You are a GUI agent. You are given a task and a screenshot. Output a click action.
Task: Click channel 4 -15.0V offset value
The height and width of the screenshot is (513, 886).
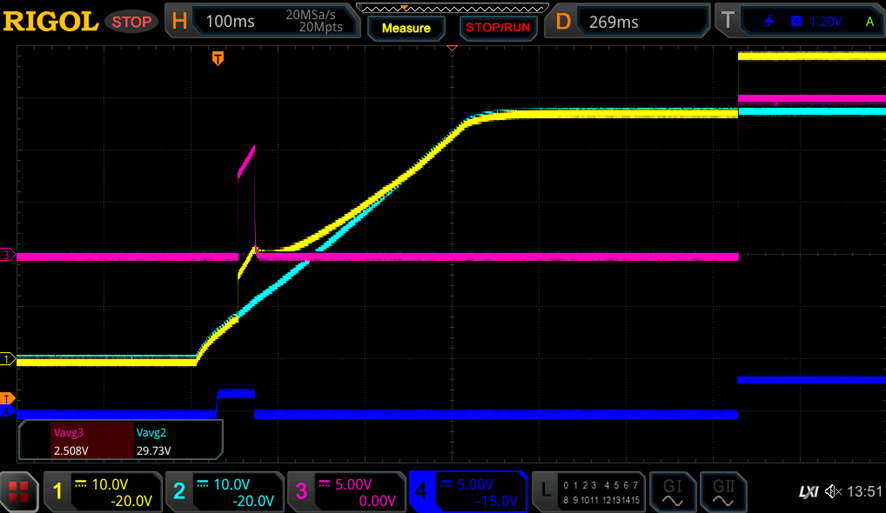pyautogui.click(x=496, y=501)
